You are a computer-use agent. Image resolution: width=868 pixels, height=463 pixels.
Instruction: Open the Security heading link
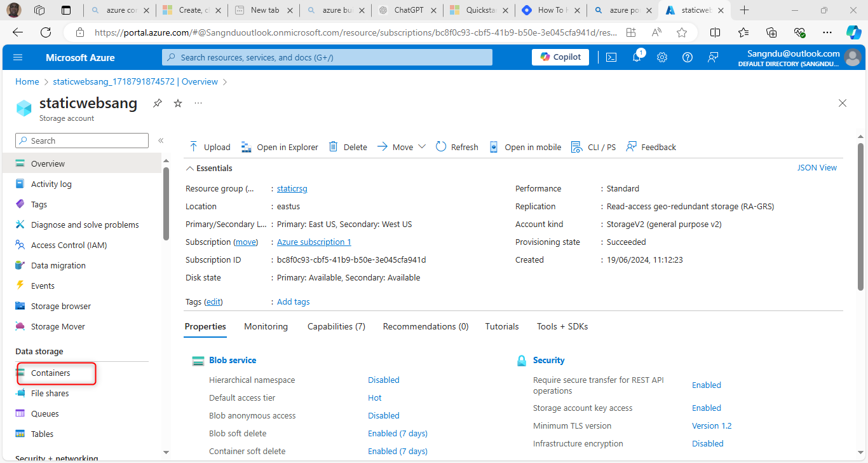[x=549, y=360]
